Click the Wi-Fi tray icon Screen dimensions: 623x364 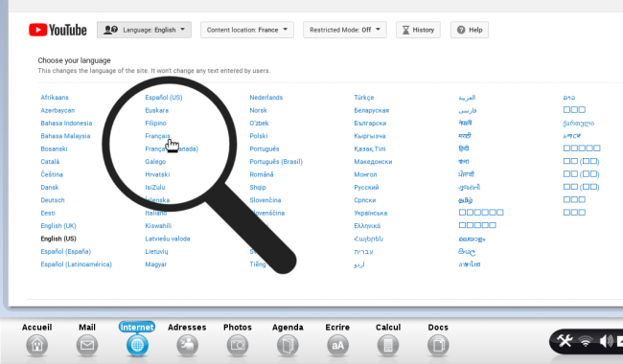tap(586, 341)
